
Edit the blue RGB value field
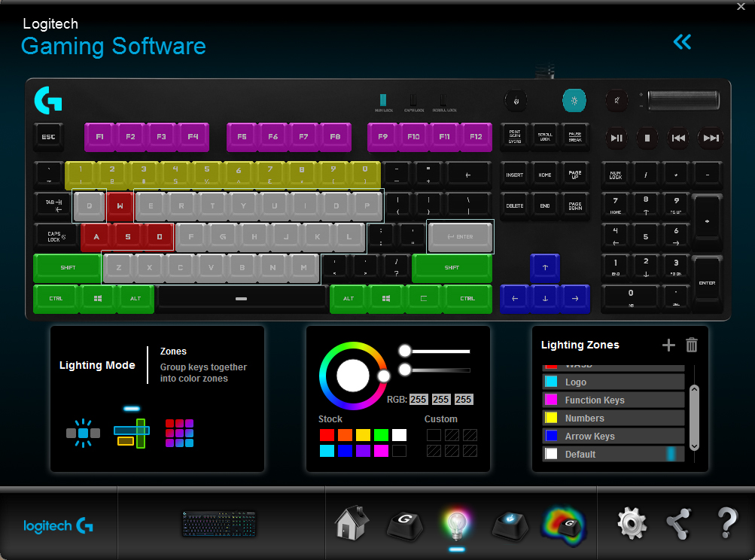click(x=463, y=399)
